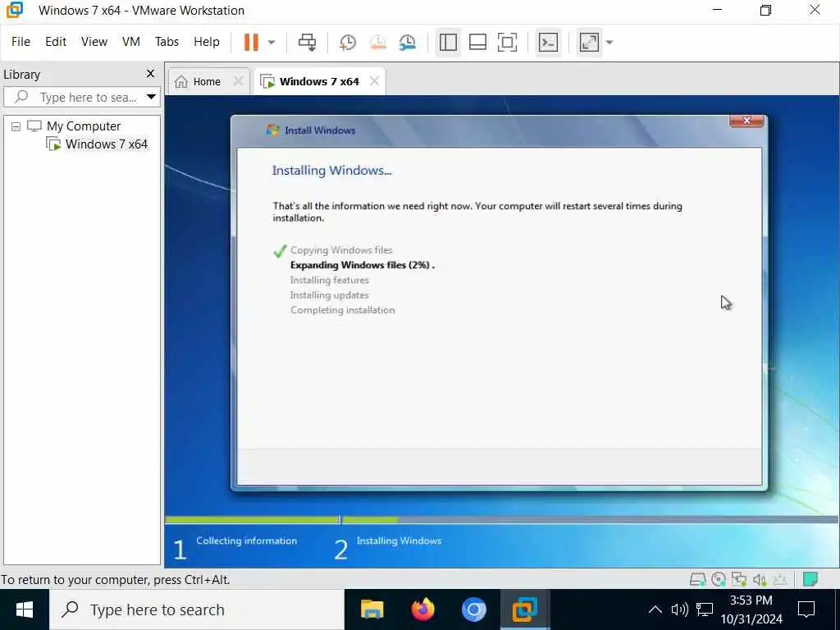
Task: Click the 'Installing updates' step text
Action: [x=330, y=295]
